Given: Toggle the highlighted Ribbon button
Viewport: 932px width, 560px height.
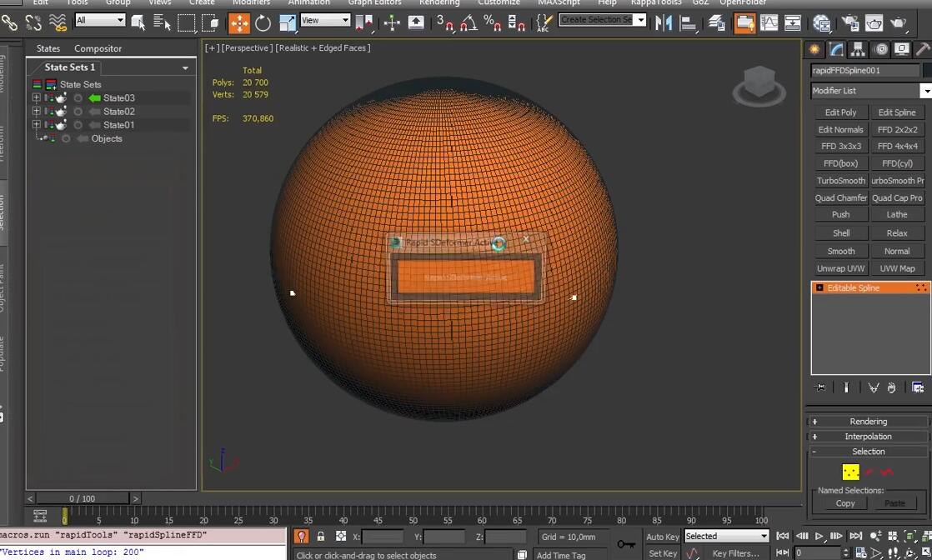Looking at the screenshot, I should click(744, 23).
